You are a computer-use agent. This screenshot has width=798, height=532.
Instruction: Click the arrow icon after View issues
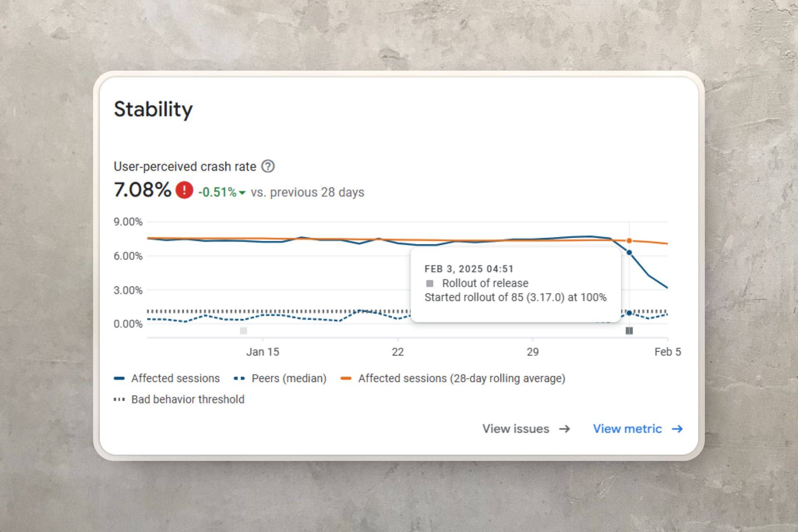564,429
